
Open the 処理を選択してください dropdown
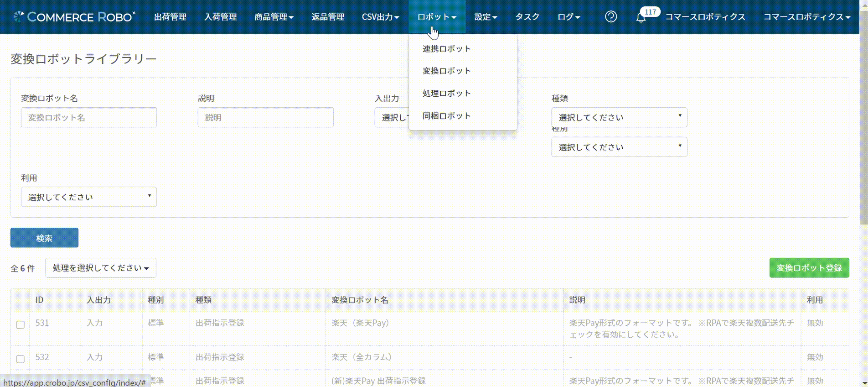pos(101,268)
